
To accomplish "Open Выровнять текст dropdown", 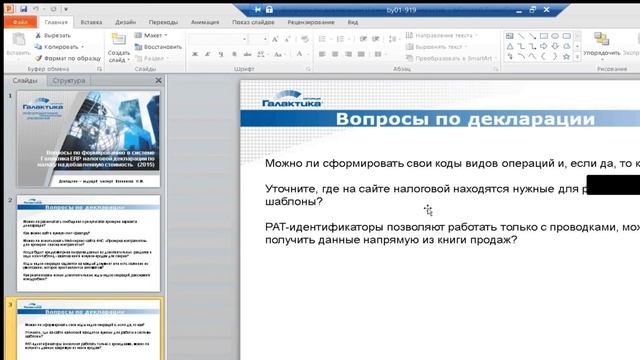I will click(437, 47).
